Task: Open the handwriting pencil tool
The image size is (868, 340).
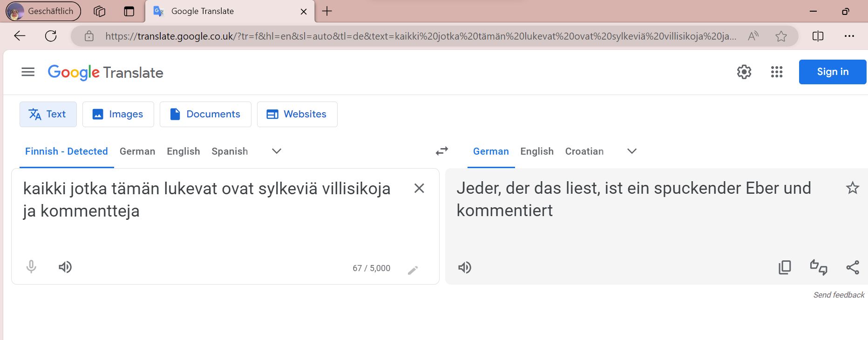Action: 413,270
